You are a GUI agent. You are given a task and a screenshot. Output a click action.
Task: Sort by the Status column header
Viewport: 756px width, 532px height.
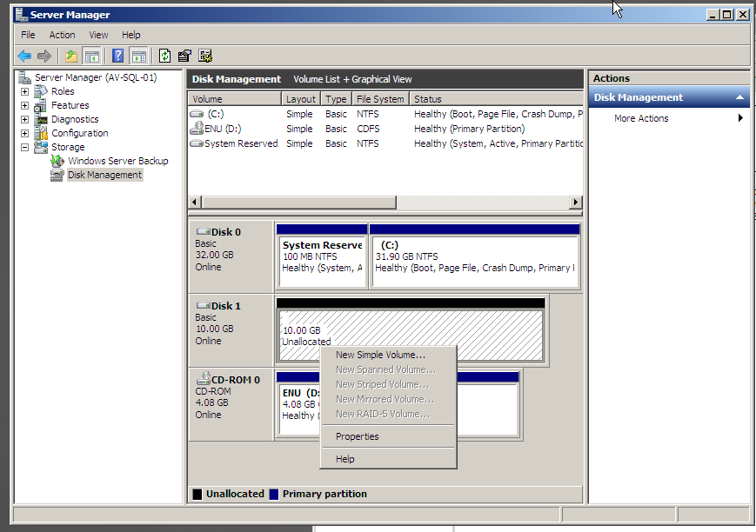tap(497, 99)
